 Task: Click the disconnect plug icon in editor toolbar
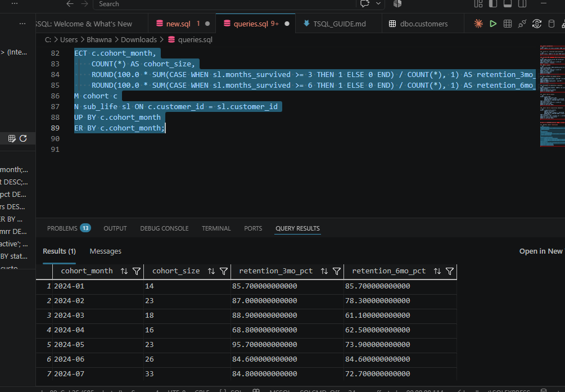(522, 24)
